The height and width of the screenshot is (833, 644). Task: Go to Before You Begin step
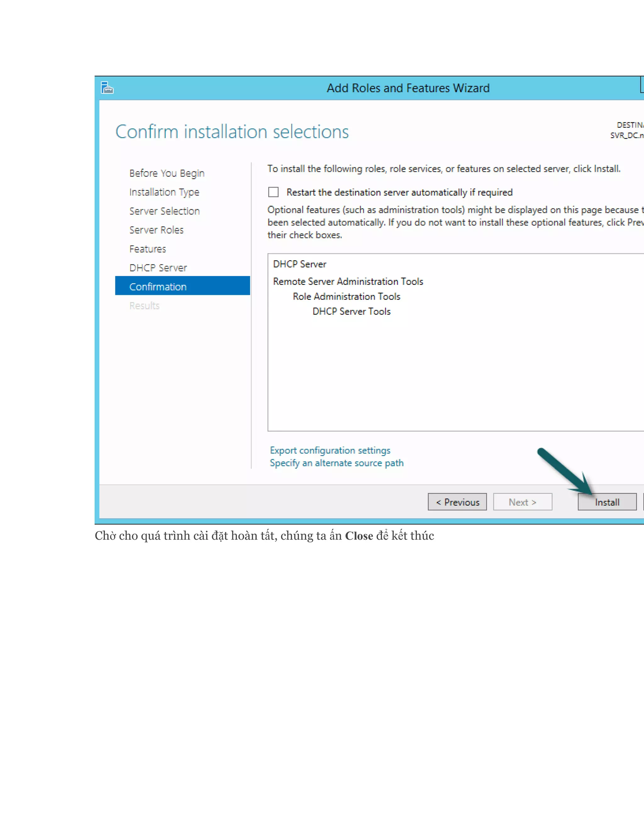[167, 173]
